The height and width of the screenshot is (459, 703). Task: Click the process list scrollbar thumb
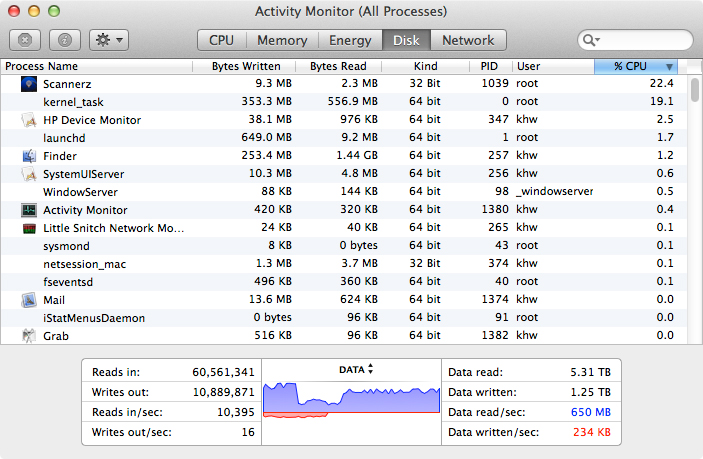pos(694,90)
